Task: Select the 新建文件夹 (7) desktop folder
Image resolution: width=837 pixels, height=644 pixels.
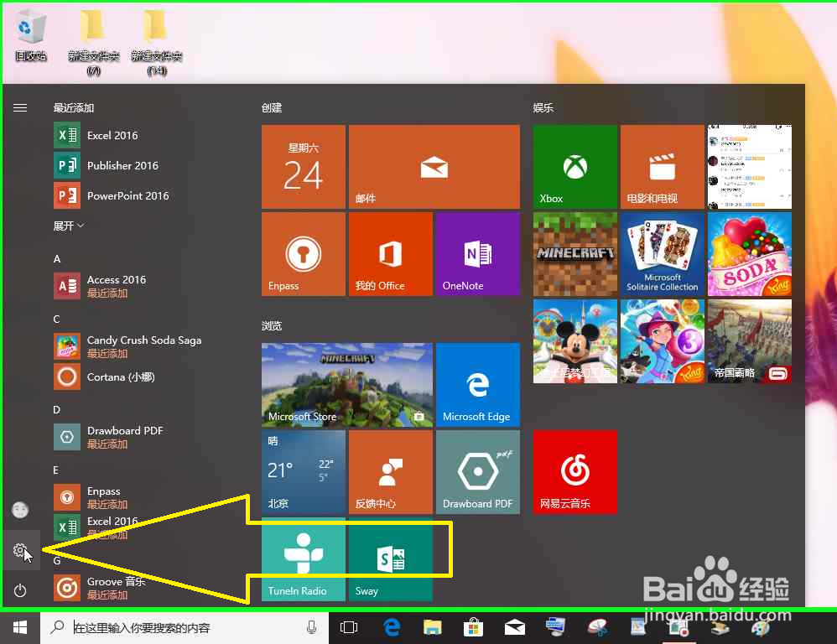Action: pyautogui.click(x=93, y=42)
